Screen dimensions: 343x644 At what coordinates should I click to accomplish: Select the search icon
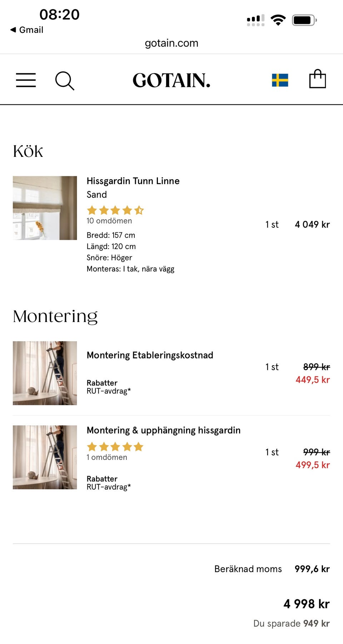click(x=65, y=80)
